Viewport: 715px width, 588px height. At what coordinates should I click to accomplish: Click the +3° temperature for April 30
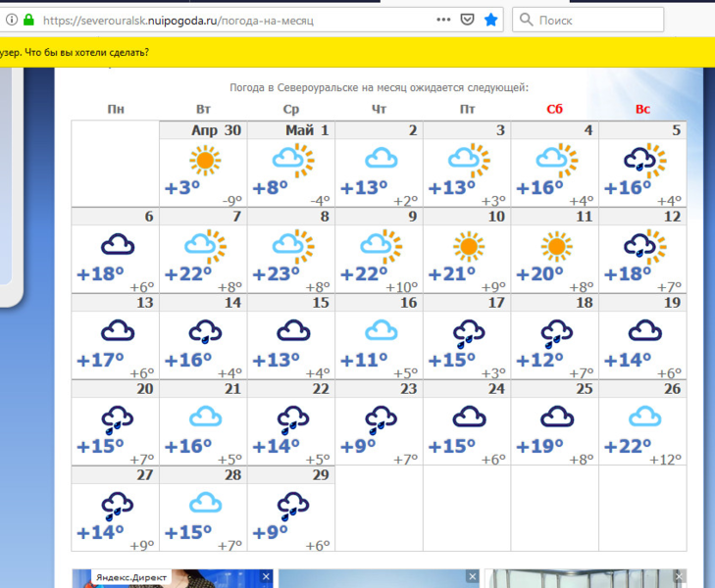point(182,187)
